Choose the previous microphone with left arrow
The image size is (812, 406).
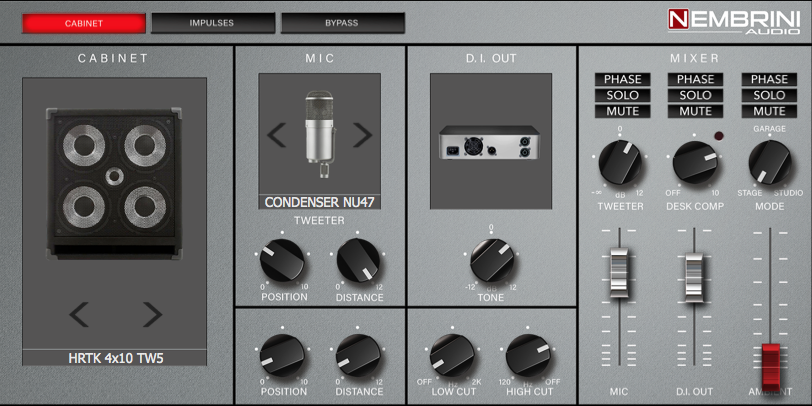(x=276, y=135)
